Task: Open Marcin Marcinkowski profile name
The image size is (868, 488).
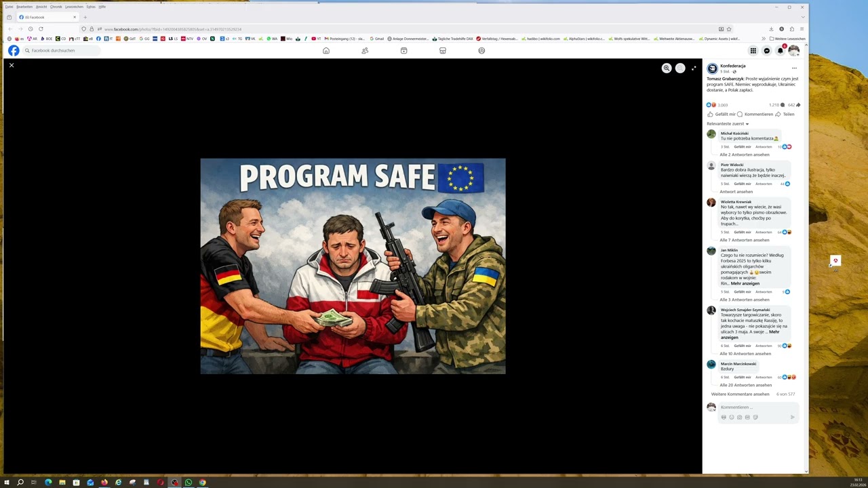Action: [738, 364]
